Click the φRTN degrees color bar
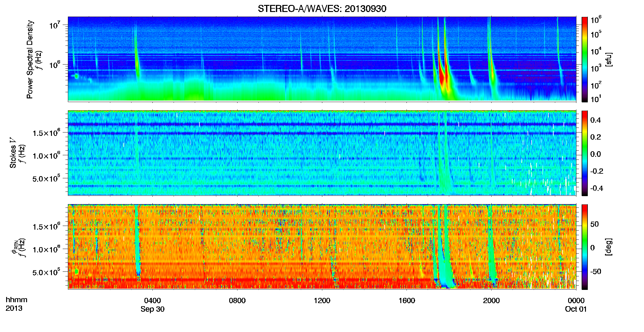The image size is (644, 332). (x=585, y=247)
